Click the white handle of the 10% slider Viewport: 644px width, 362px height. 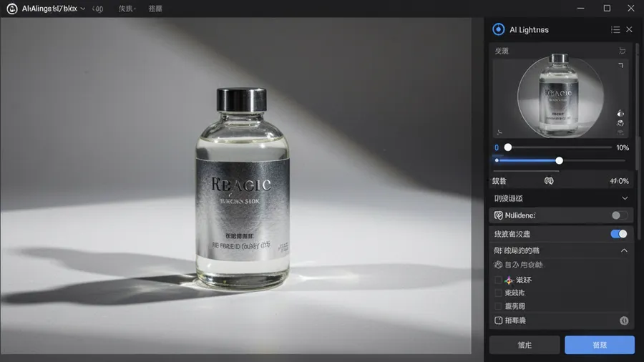tap(508, 147)
